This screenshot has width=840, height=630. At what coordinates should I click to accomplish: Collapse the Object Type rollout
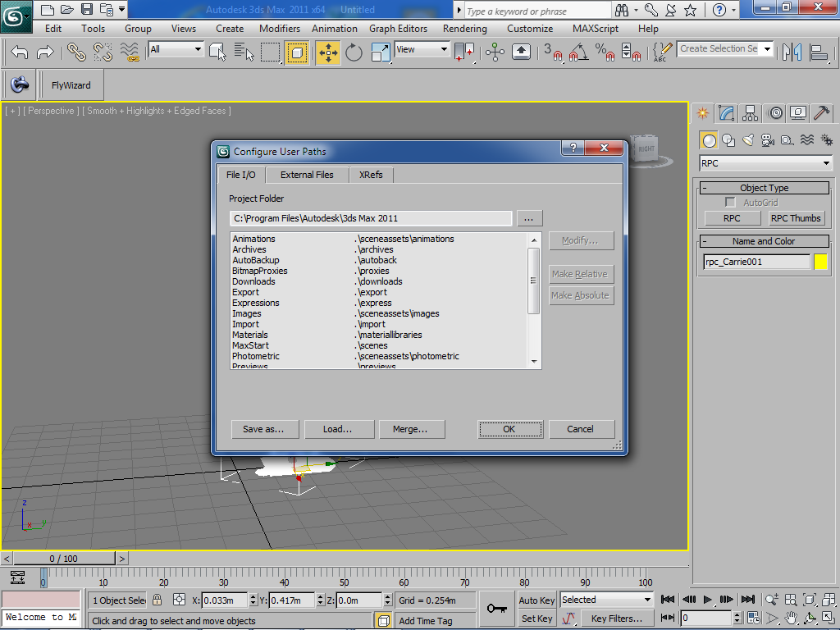[x=764, y=188]
